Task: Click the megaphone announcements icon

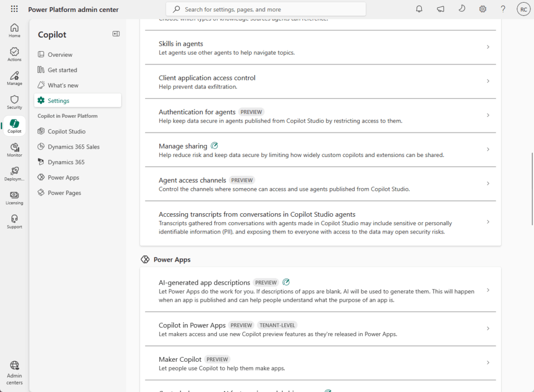Action: pos(441,9)
